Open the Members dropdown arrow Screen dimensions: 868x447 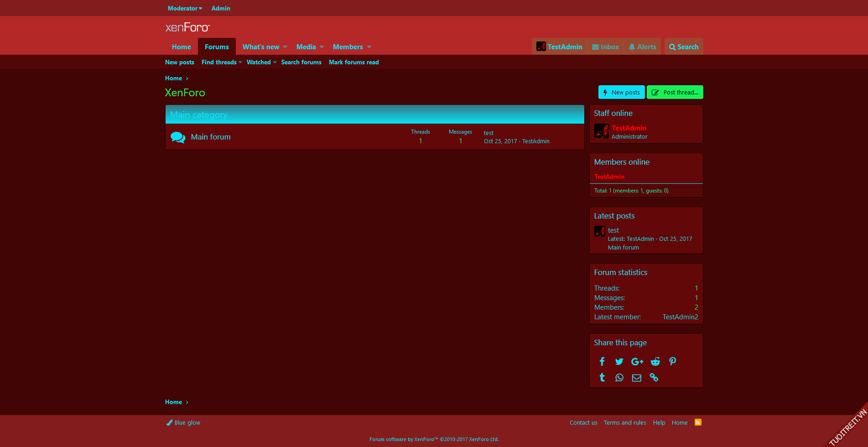point(369,47)
